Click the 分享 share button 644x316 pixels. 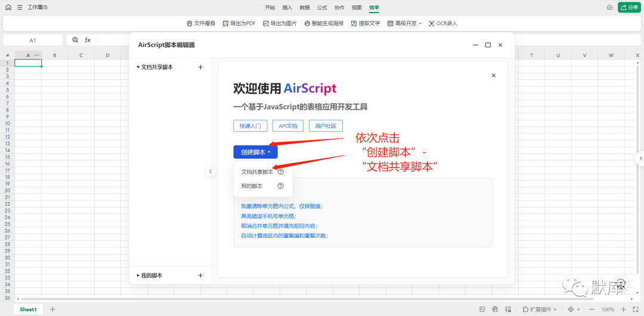(x=629, y=7)
